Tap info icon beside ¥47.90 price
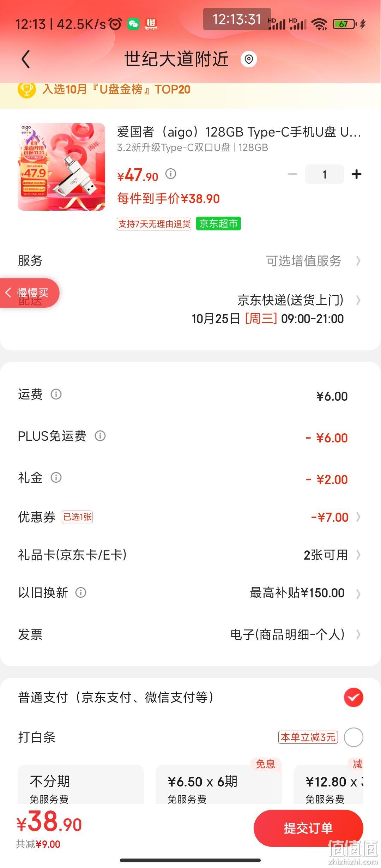Image resolution: width=381 pixels, height=868 pixels. (x=171, y=174)
